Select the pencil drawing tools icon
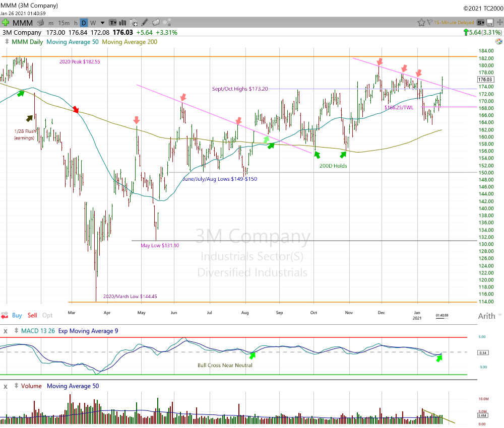The width and height of the screenshot is (504, 428). (x=145, y=23)
